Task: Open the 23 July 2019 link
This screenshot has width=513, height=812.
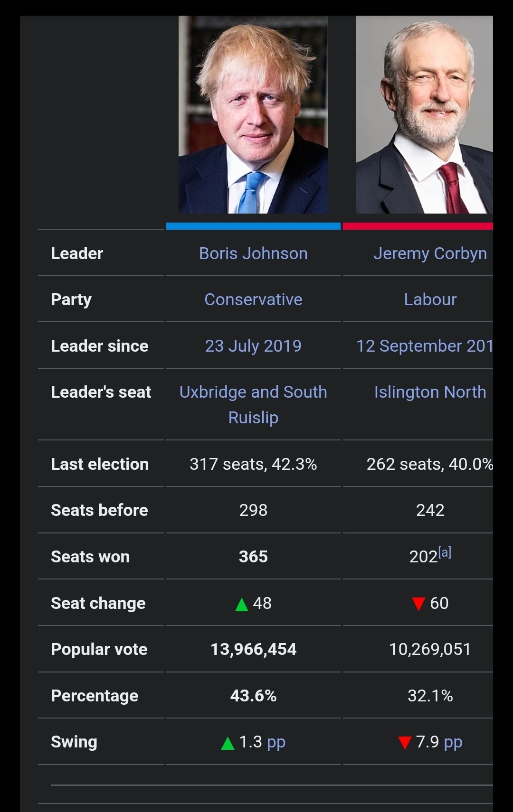Action: [x=253, y=346]
